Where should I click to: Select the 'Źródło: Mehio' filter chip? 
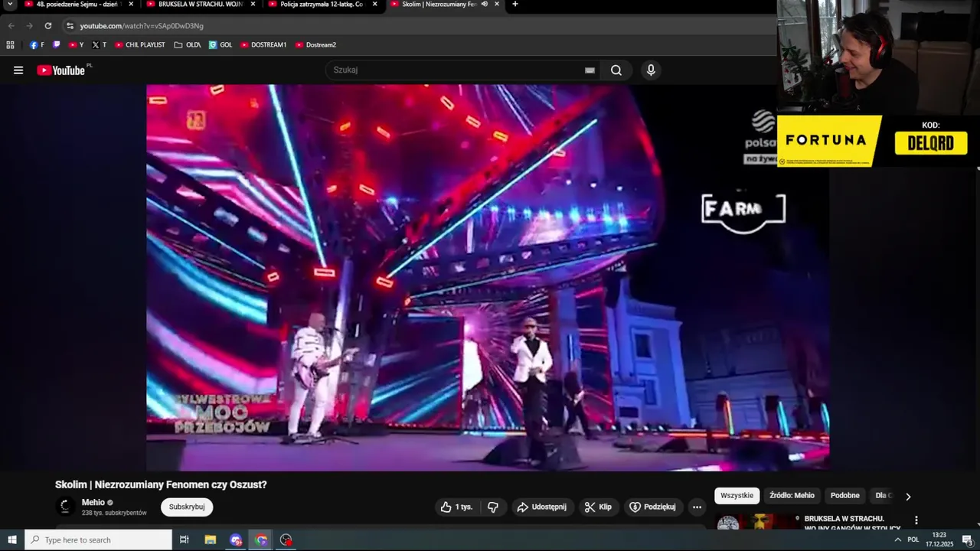click(792, 496)
